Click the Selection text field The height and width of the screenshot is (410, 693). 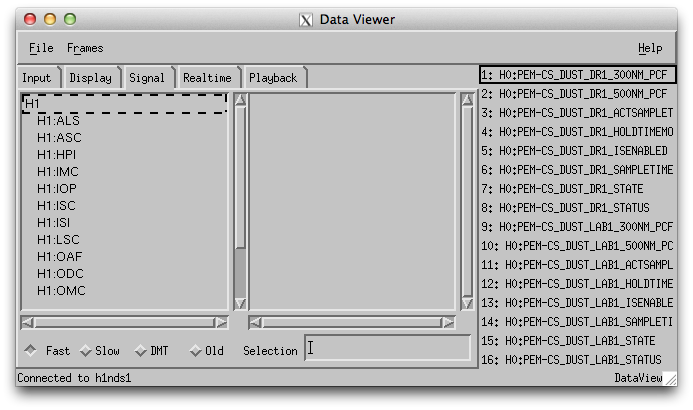388,348
